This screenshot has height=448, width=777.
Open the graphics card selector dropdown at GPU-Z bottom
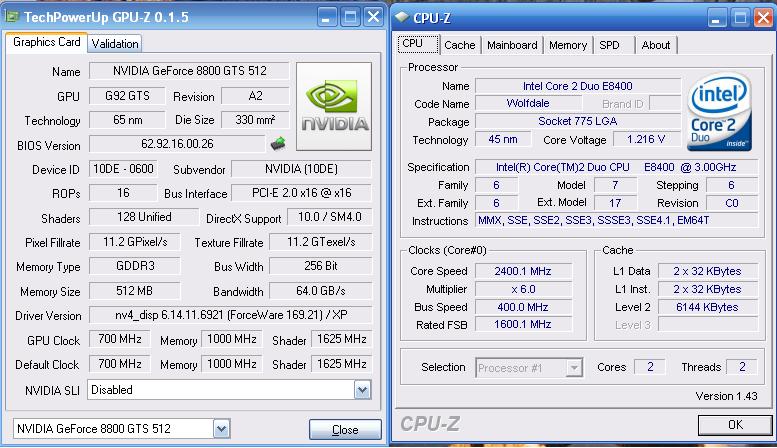222,429
